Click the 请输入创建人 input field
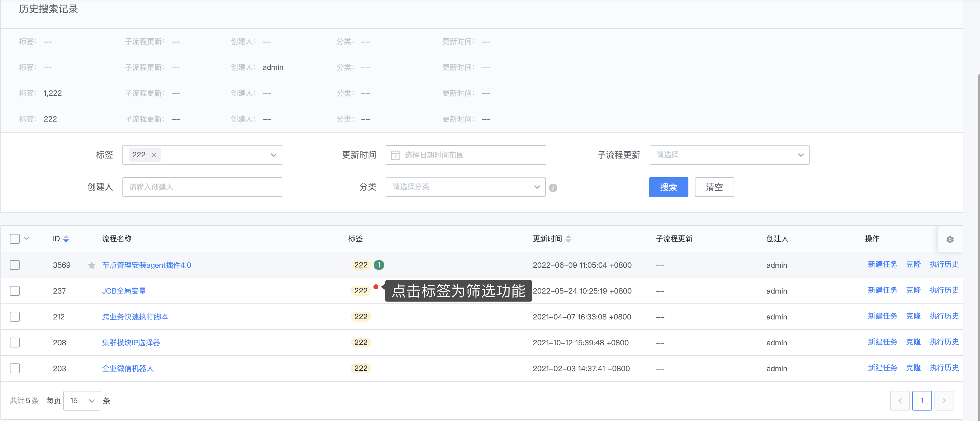 [x=202, y=187]
